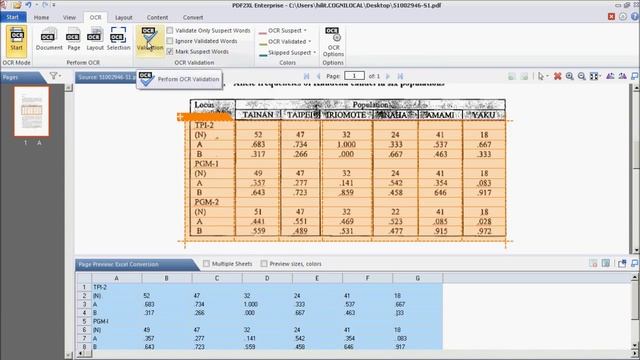Viewport: 640px width, 360px height.
Task: Click the second purple chart icon in viewer toolbar
Action: click(622, 76)
